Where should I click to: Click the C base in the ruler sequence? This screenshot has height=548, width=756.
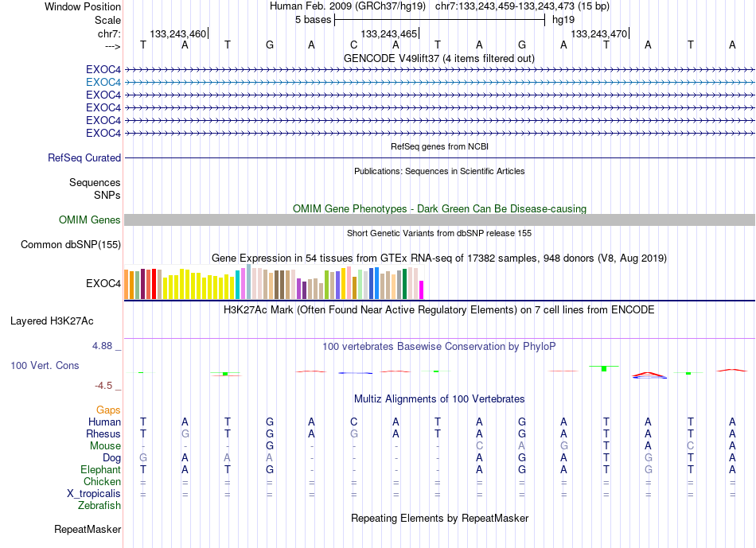(x=353, y=45)
